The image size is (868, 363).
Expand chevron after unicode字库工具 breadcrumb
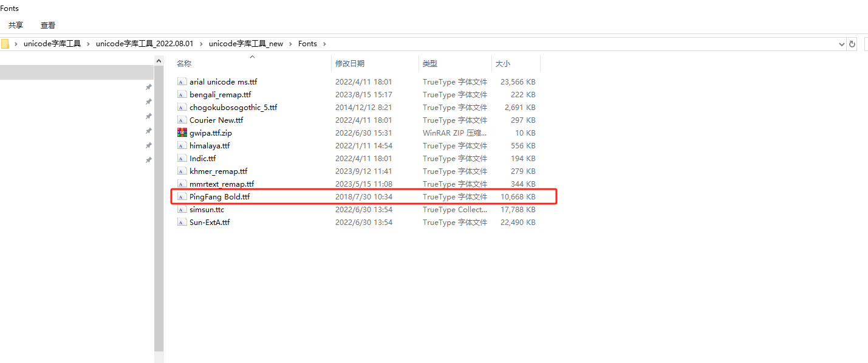pyautogui.click(x=87, y=44)
